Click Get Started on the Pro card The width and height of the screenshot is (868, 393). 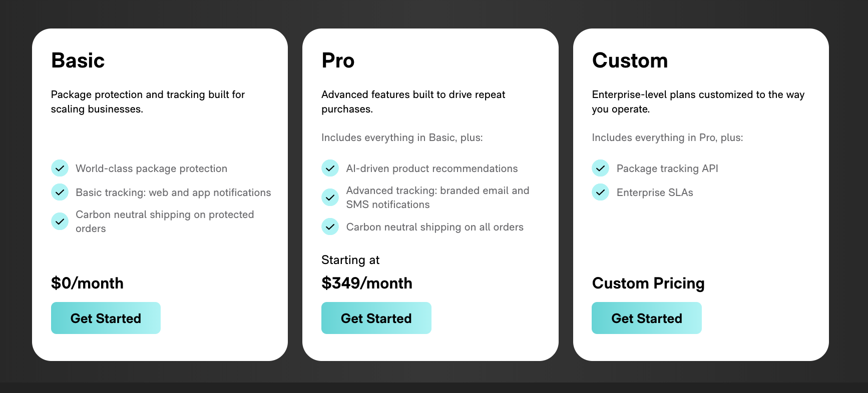[x=376, y=318]
